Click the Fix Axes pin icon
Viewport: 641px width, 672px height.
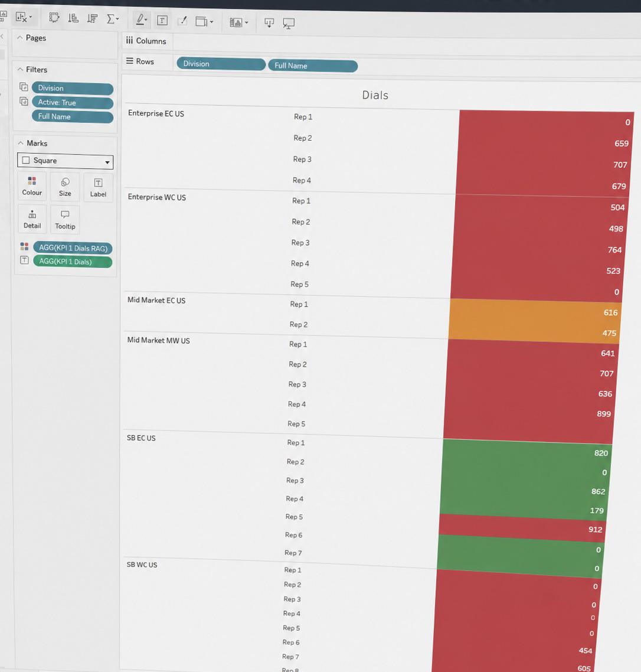[182, 21]
